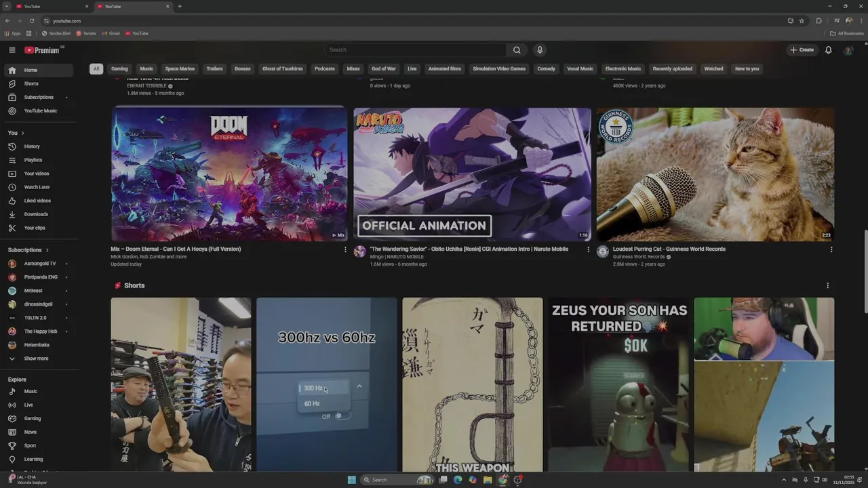Image resolution: width=868 pixels, height=488 pixels.
Task: Open the 300hz vs 60hz Short
Action: (327, 384)
